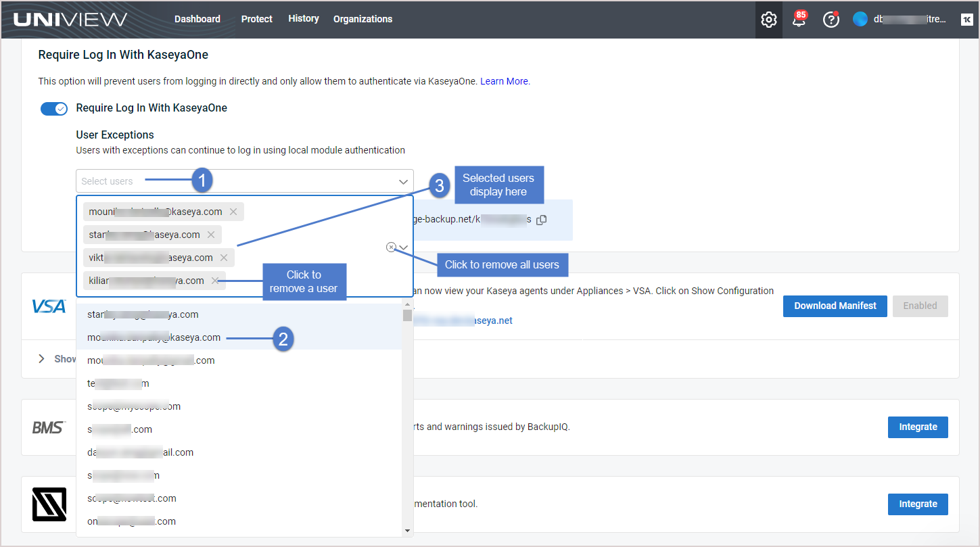Remove the mouni... kaseya.com user tag
This screenshot has height=547, width=980.
pos(233,212)
